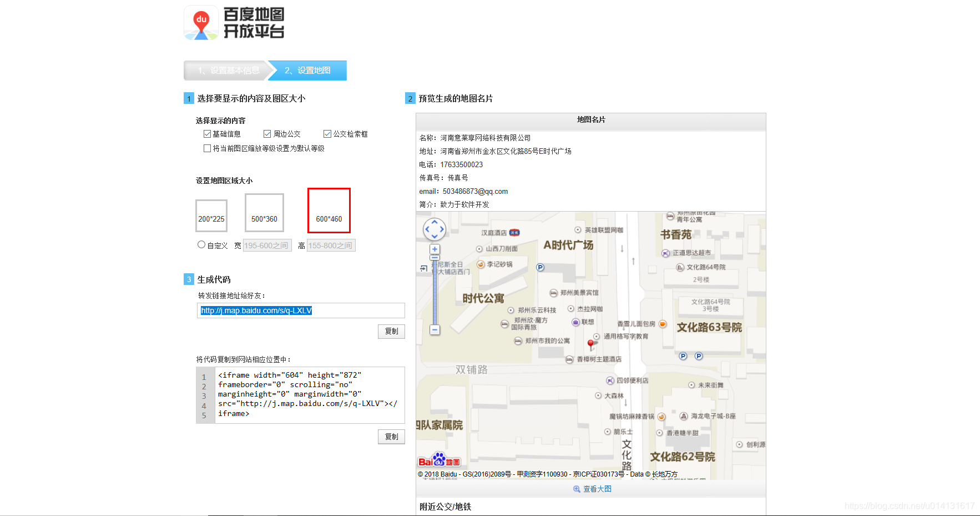This screenshot has width=980, height=516.
Task: Pan the map up with the arrow control
Action: pyautogui.click(x=435, y=222)
